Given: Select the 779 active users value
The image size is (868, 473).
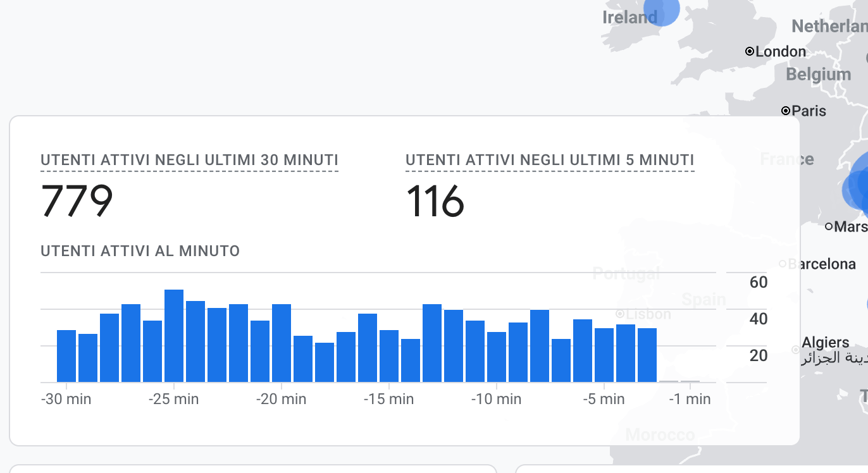Looking at the screenshot, I should (77, 201).
